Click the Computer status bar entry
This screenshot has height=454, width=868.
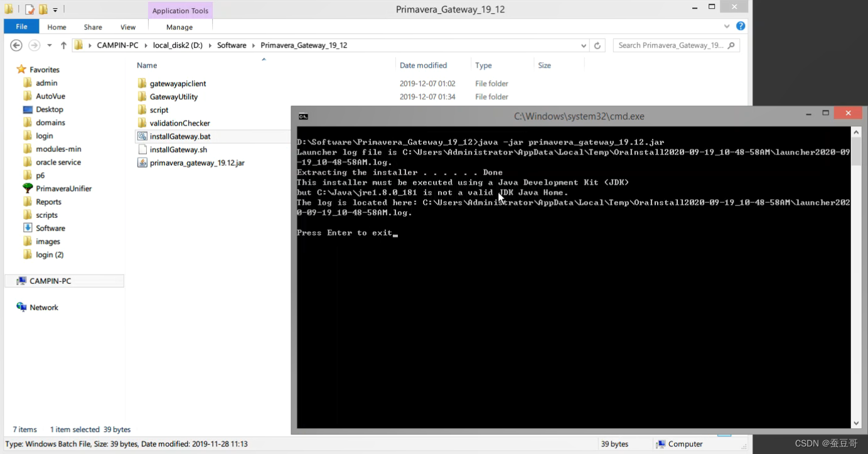coord(679,444)
